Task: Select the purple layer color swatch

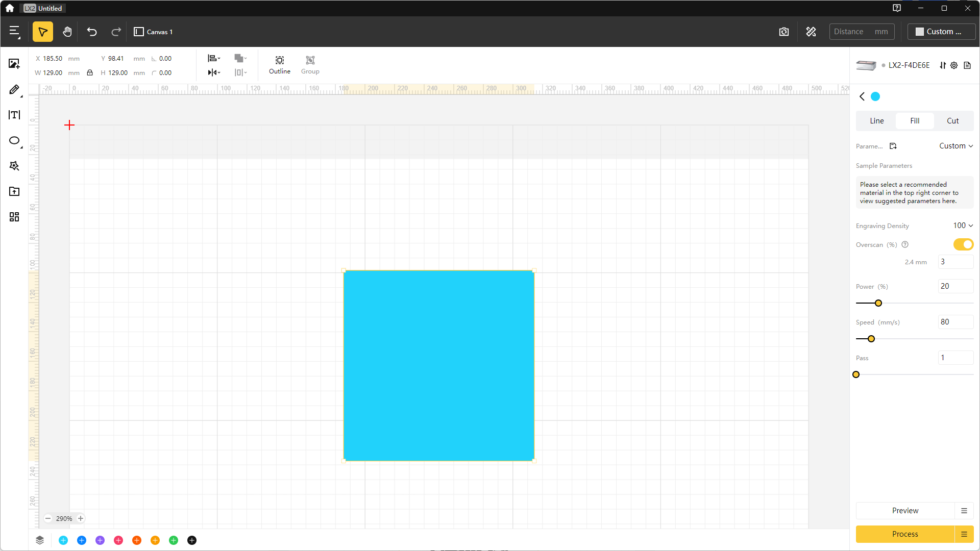Action: tap(100, 540)
